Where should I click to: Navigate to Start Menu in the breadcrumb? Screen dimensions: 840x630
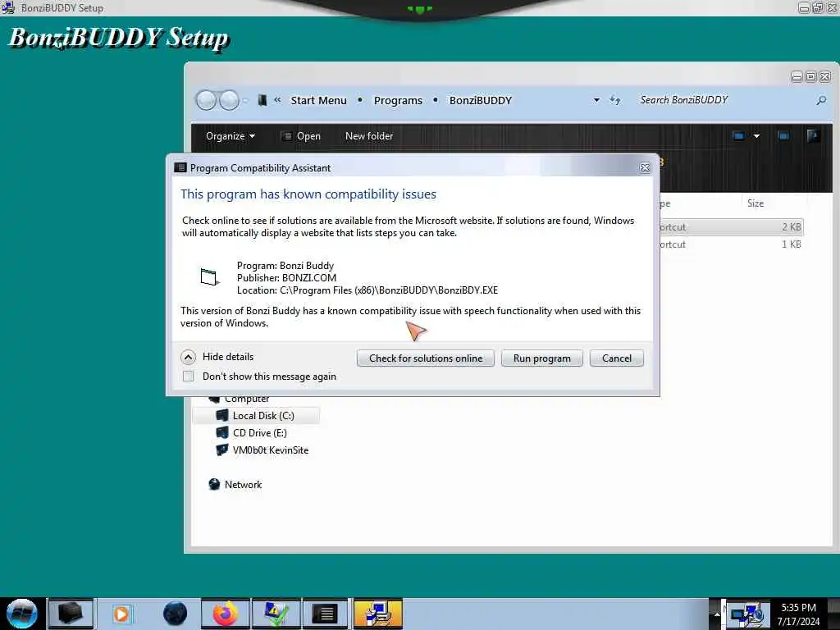[318, 100]
